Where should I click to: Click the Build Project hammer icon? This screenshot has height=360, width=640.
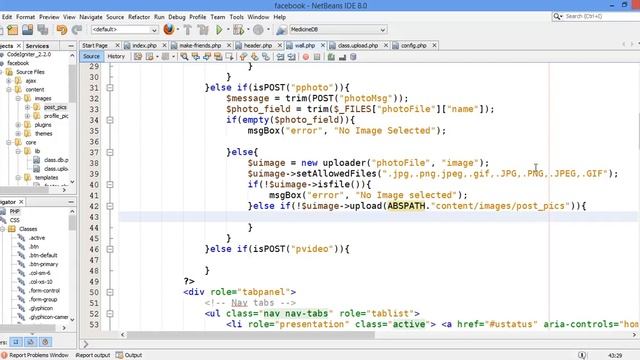click(x=188, y=30)
